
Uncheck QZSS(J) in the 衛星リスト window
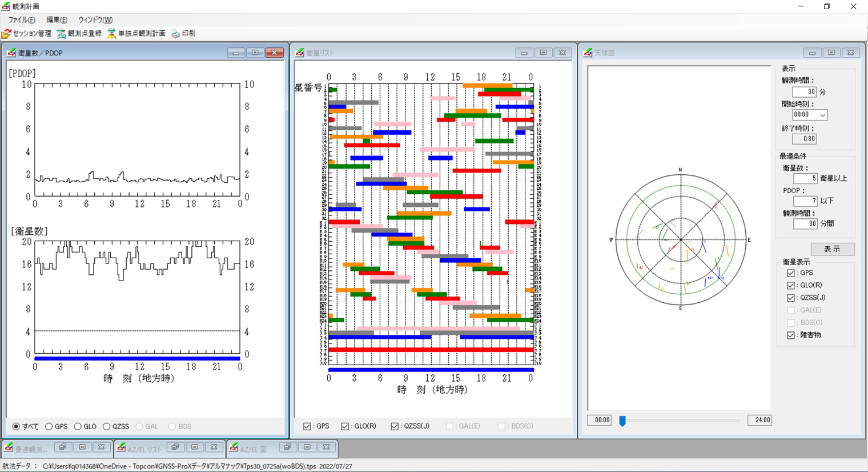click(395, 426)
